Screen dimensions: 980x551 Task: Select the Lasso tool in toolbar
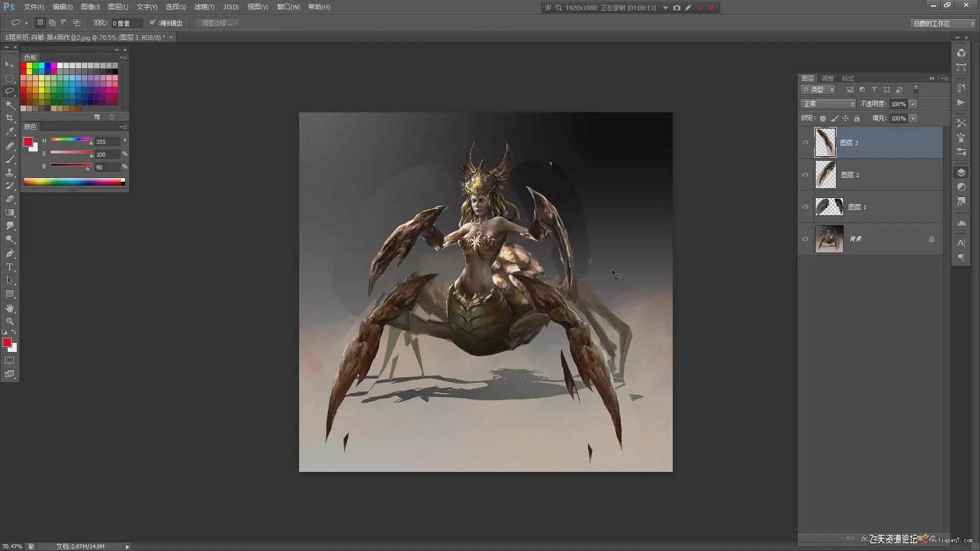coord(10,91)
